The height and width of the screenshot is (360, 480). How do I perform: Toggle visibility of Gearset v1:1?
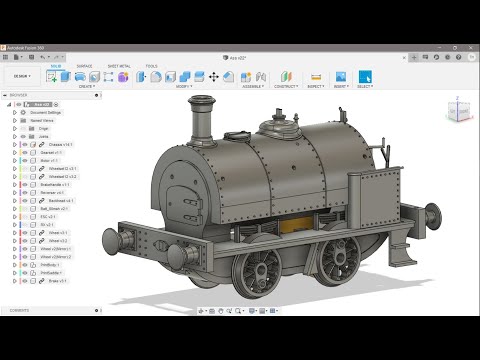(x=25, y=153)
